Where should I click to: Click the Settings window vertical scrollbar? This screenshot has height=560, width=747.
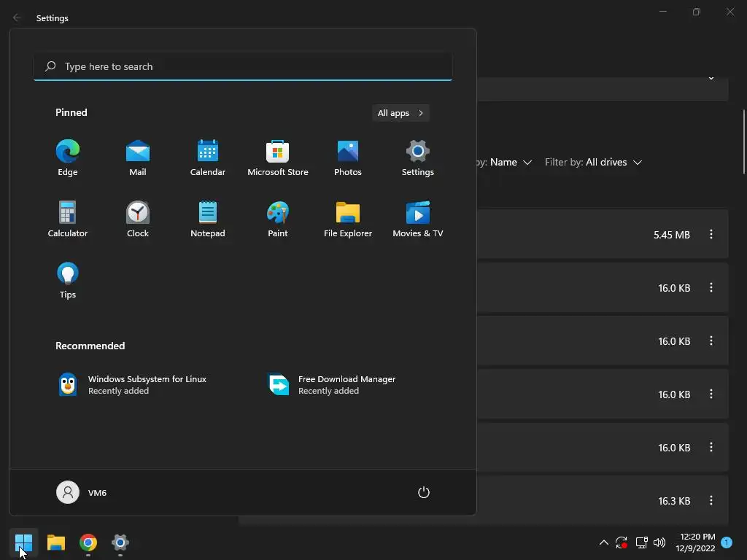[x=743, y=142]
